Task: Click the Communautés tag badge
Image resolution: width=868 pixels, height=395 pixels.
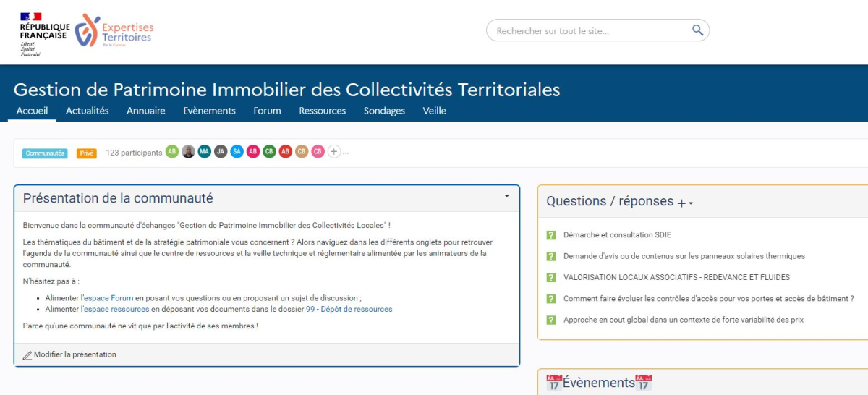Action: [45, 153]
